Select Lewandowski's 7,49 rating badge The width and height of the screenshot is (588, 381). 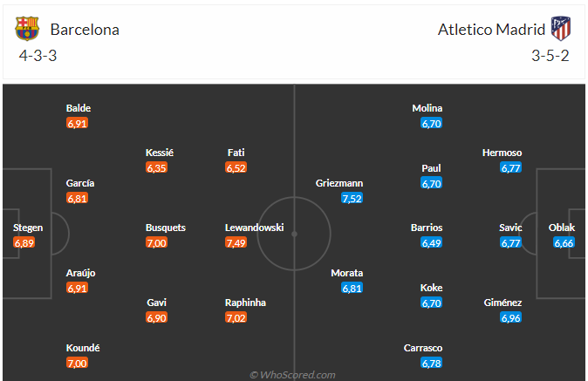click(236, 242)
